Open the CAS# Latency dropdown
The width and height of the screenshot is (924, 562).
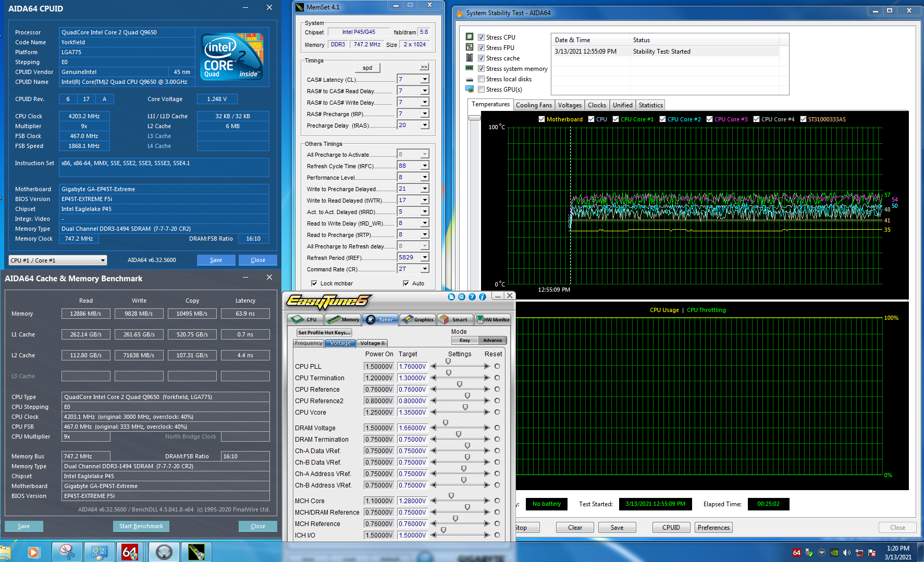point(425,79)
